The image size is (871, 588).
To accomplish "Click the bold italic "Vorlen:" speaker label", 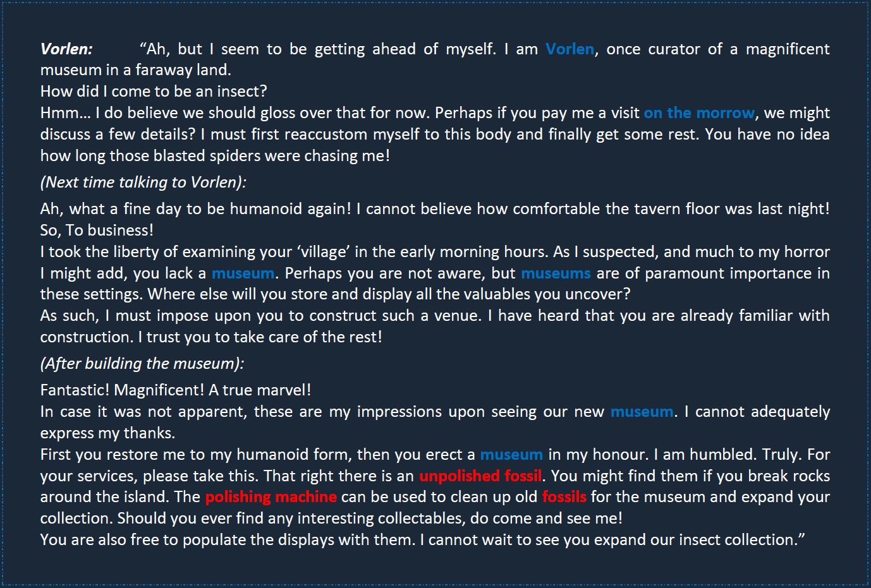I will pos(66,49).
